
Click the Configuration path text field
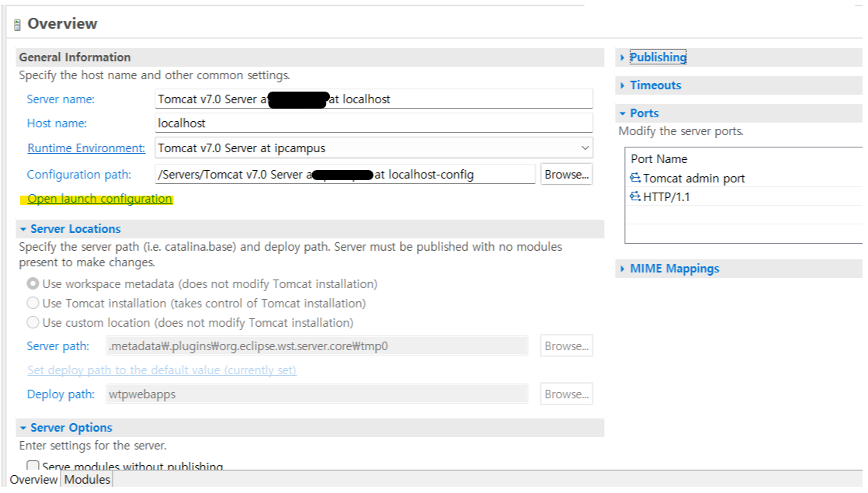pyautogui.click(x=345, y=174)
